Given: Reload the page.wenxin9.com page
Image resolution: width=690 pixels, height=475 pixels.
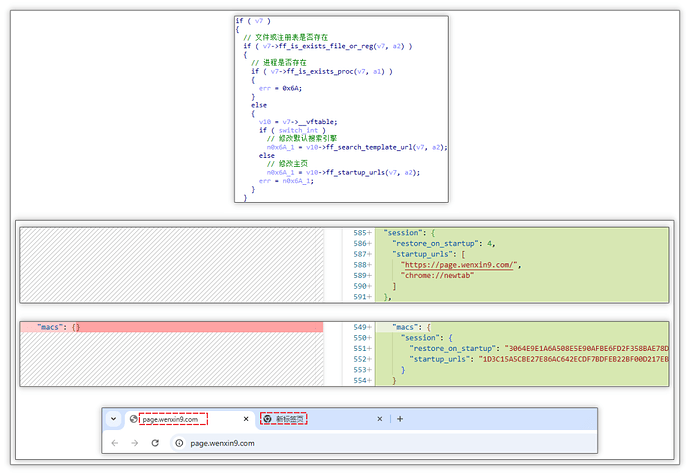Looking at the screenshot, I should coord(155,442).
